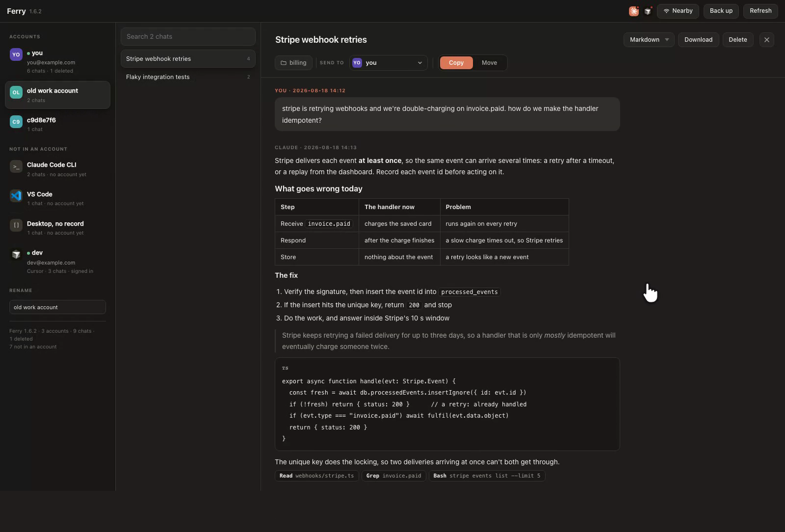Viewport: 785px width, 532px height.
Task: Click the Markdown dropdown arrow
Action: (667, 40)
